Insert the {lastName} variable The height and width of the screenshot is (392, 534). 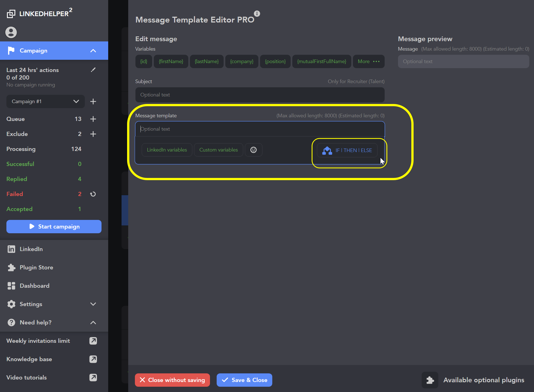[x=207, y=61]
